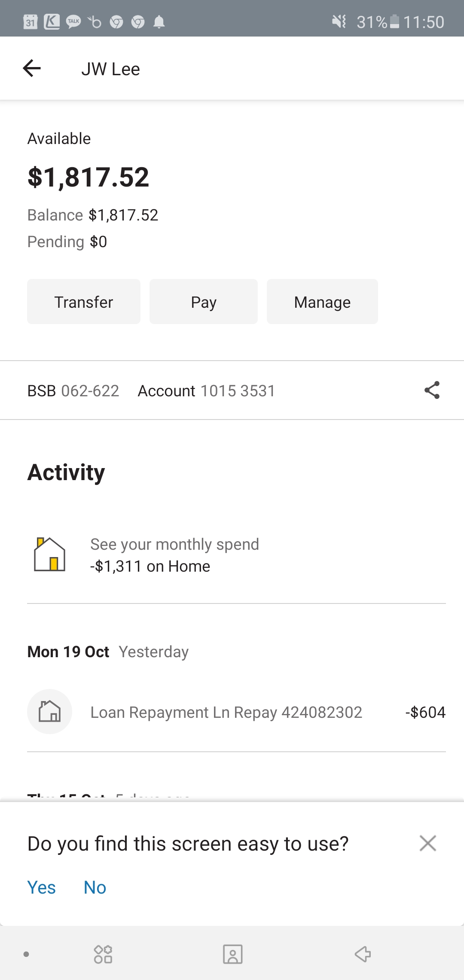
Task: Open the Manage button
Action: tap(322, 302)
